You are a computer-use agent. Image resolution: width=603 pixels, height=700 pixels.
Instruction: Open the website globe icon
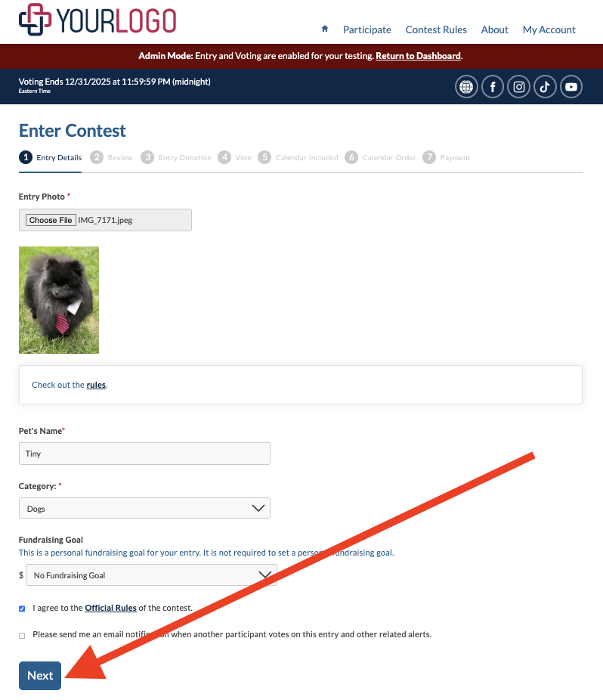pos(466,87)
